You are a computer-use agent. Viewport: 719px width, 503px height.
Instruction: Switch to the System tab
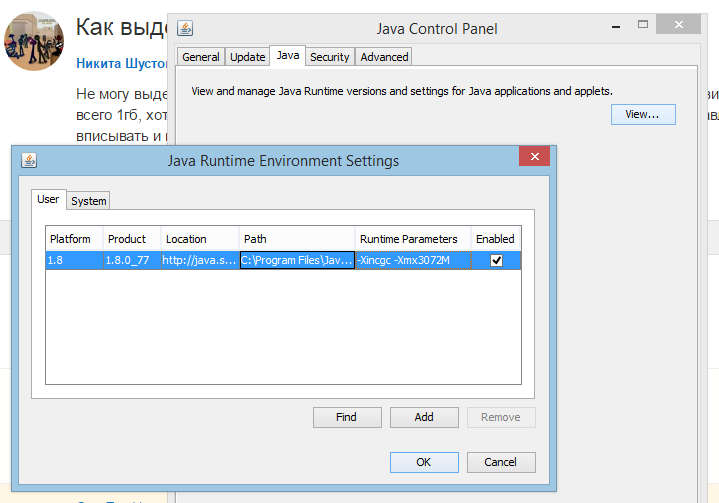click(88, 201)
